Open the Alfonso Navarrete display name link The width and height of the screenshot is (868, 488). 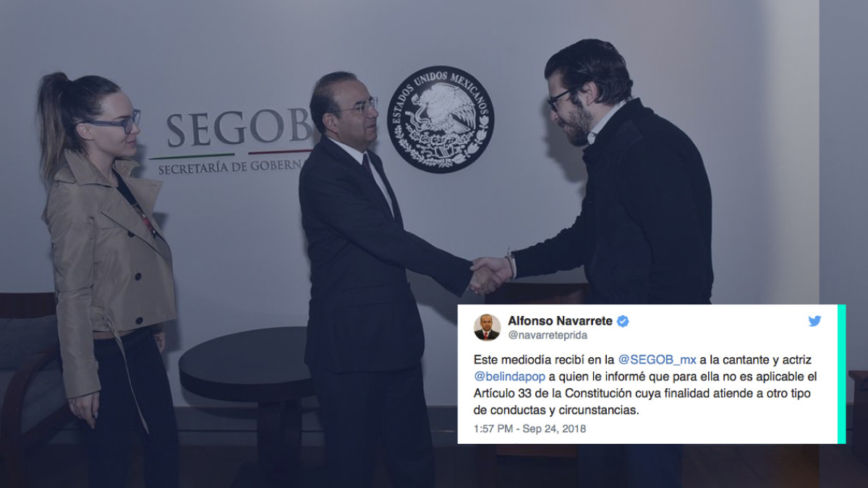560,320
